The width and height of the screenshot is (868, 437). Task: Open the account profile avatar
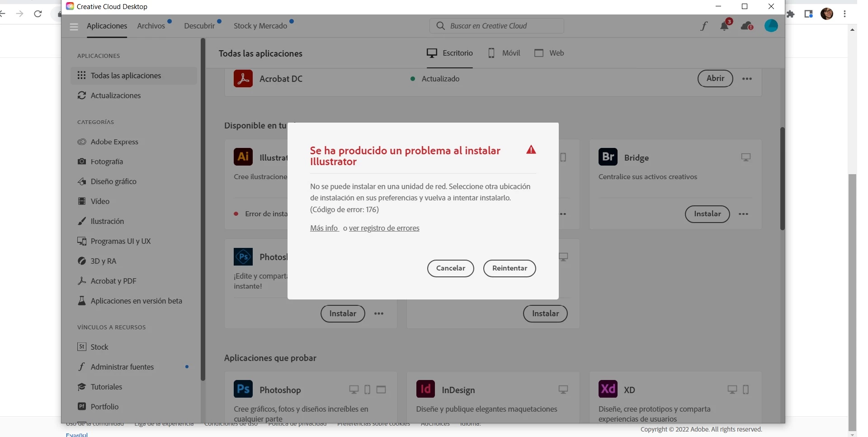[771, 26]
